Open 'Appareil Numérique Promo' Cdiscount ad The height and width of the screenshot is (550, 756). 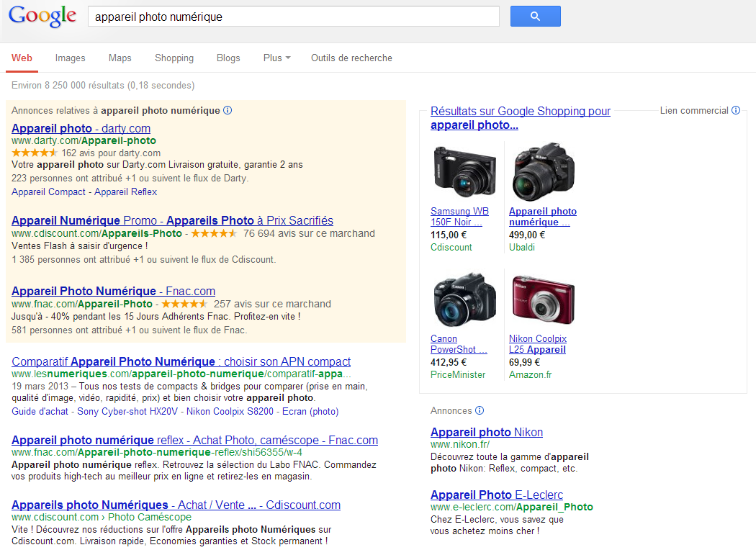click(x=172, y=220)
